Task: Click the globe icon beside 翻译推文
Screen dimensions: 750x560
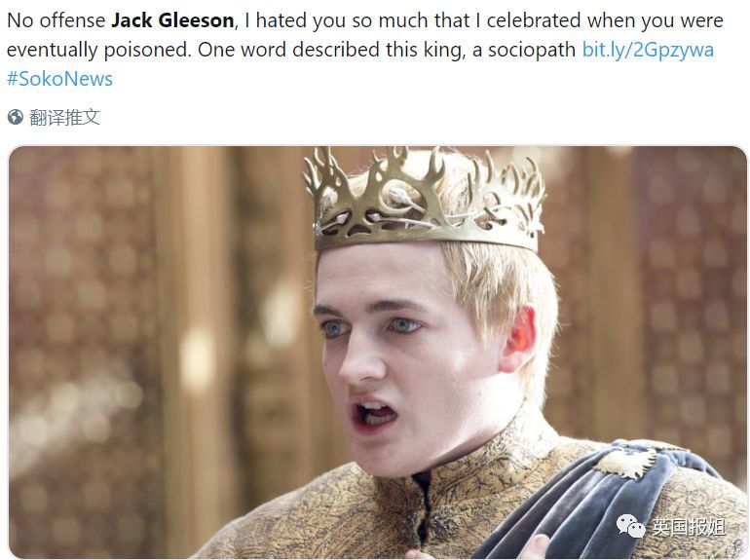Action: pyautogui.click(x=16, y=117)
